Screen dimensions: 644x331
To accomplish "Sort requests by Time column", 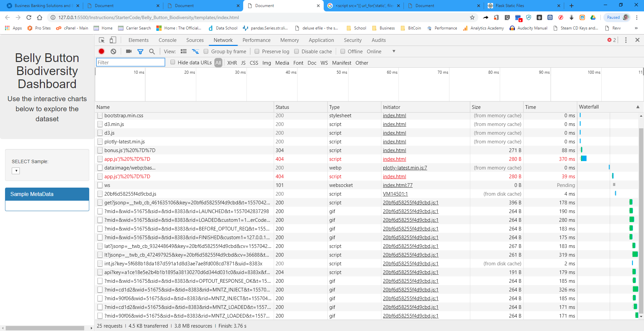I will (x=550, y=107).
